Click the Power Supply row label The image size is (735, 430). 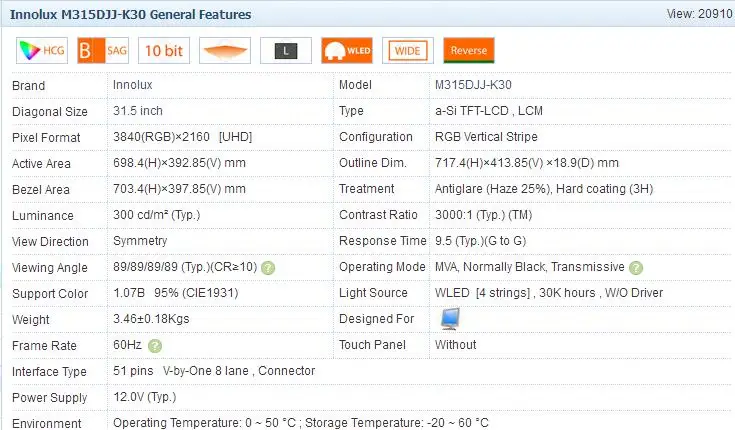(x=50, y=398)
